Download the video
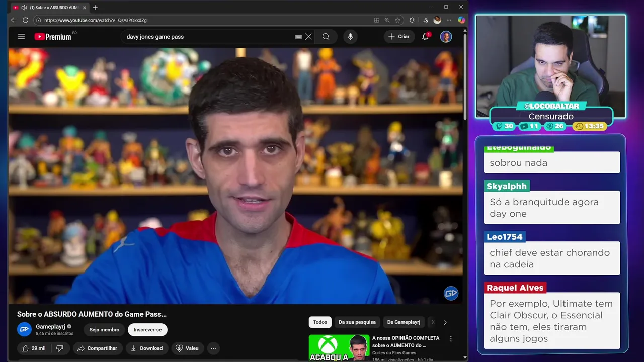The height and width of the screenshot is (362, 644). [146, 348]
